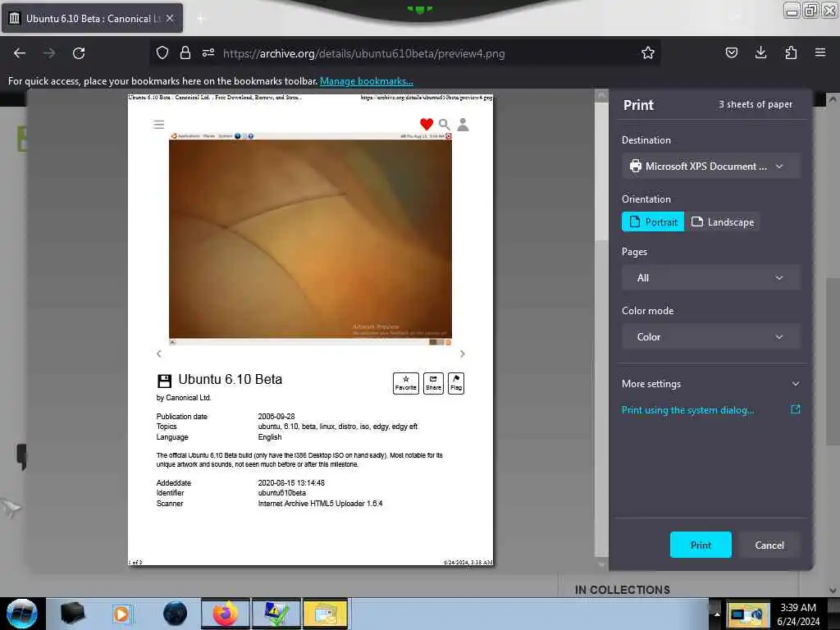Image resolution: width=840 pixels, height=630 pixels.
Task: Open a new tab with the plus button
Action: [201, 19]
